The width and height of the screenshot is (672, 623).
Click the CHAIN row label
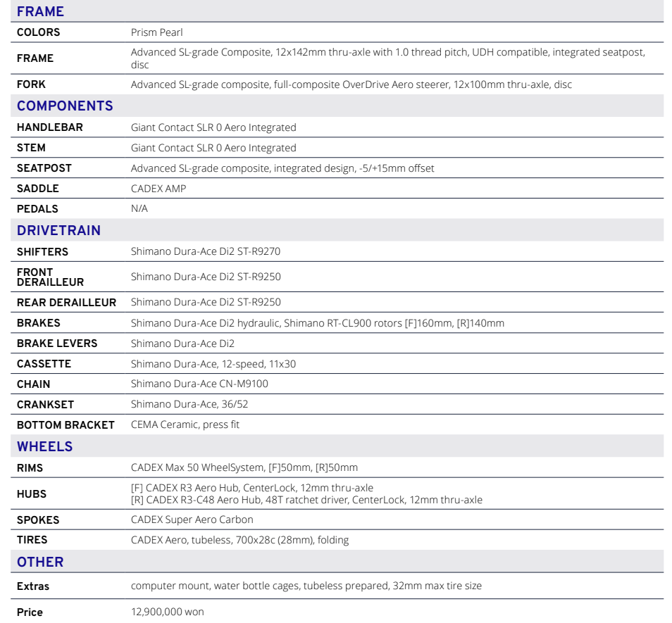[x=33, y=384]
